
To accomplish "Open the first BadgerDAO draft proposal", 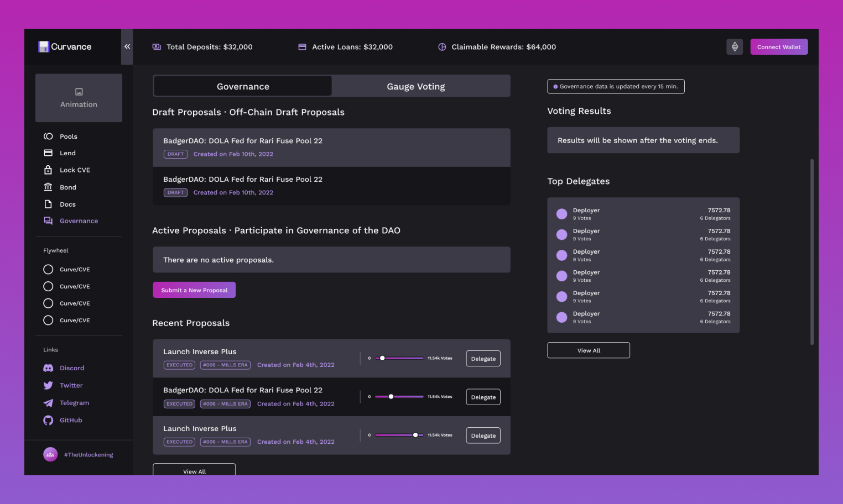I will point(331,147).
